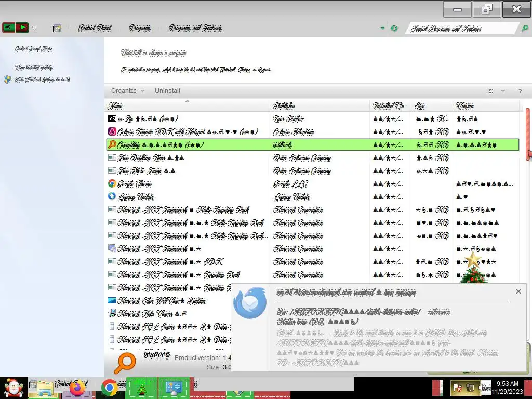Open the recent pages dropdown beside arrows
Screen dimensions: 532x399
[34, 29]
